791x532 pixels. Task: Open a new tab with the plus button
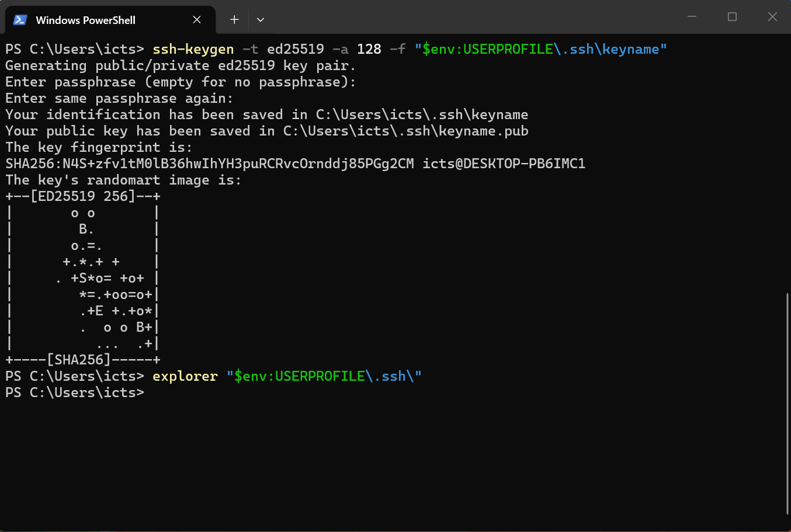coord(234,20)
